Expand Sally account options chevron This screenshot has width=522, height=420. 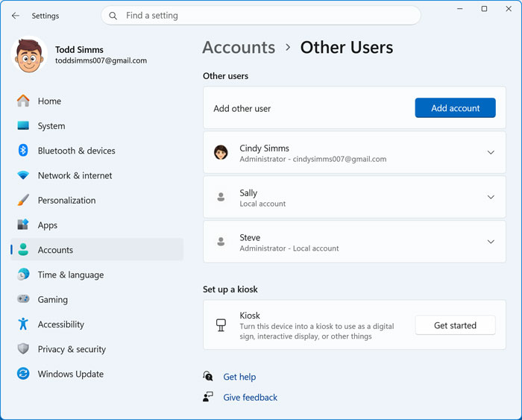click(491, 197)
